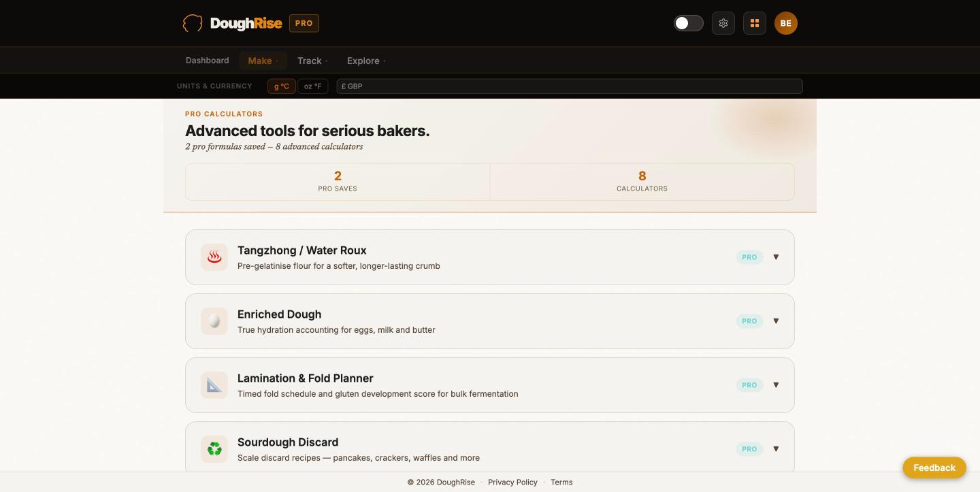This screenshot has width=980, height=492.
Task: Open the Explore menu
Action: [366, 61]
